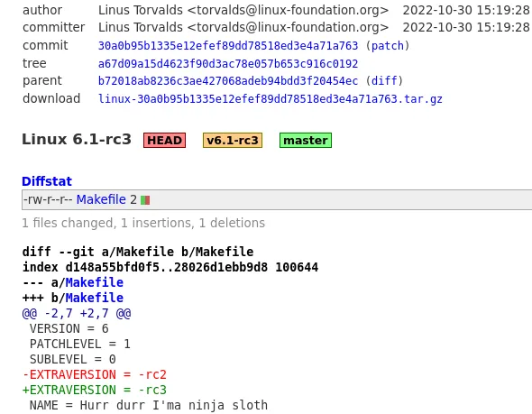
Task: Open Makefile in the diffstat table
Action: click(101, 199)
